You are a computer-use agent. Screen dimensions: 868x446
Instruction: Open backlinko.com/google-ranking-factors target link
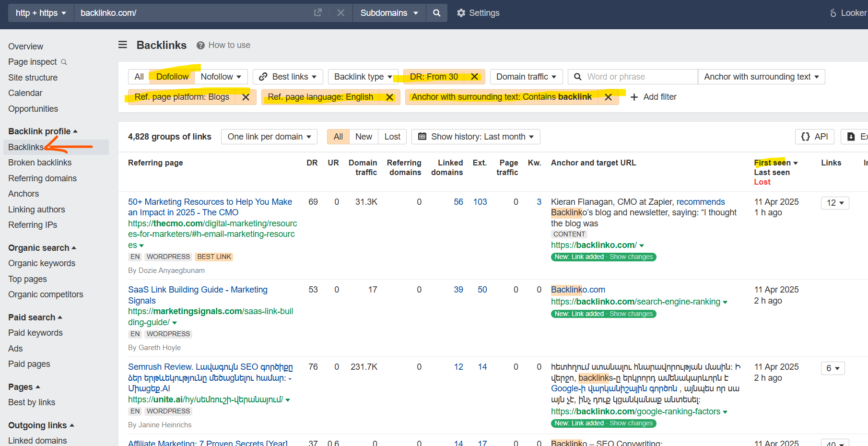point(635,411)
